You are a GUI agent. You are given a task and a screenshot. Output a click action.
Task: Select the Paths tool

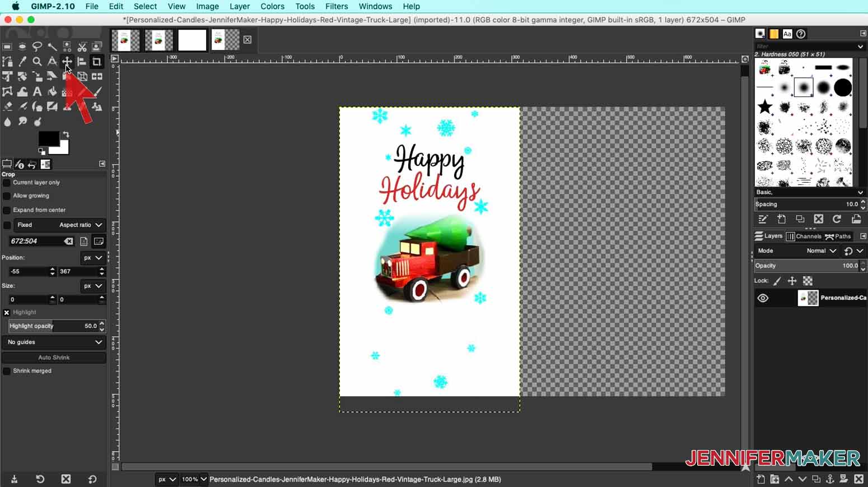pyautogui.click(x=7, y=62)
